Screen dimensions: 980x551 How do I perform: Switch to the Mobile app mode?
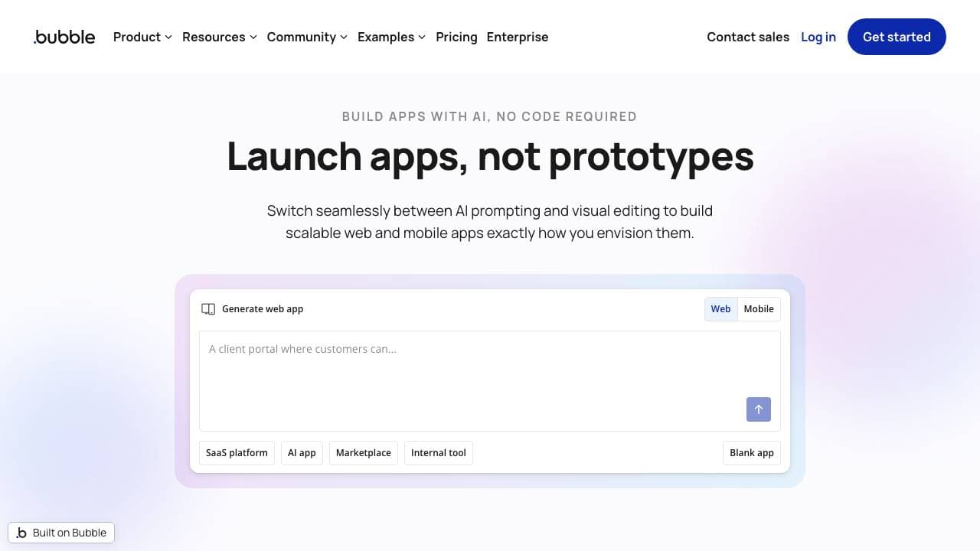pos(758,309)
